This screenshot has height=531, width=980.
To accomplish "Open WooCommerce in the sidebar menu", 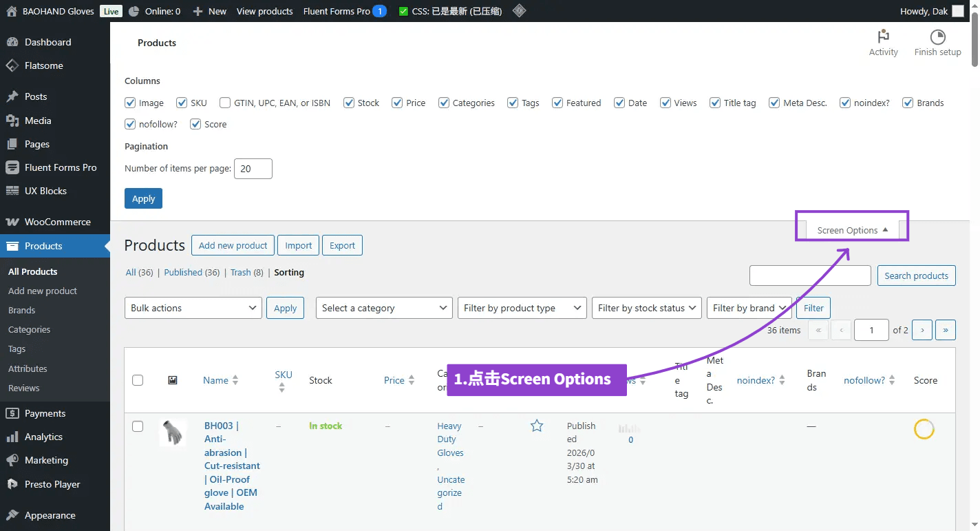I will [57, 222].
